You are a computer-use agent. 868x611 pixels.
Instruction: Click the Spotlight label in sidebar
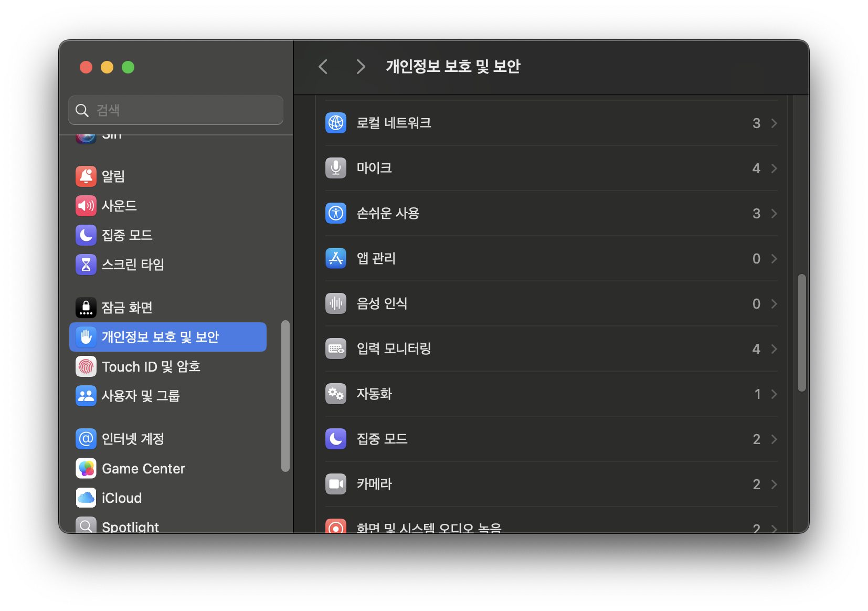pyautogui.click(x=130, y=526)
